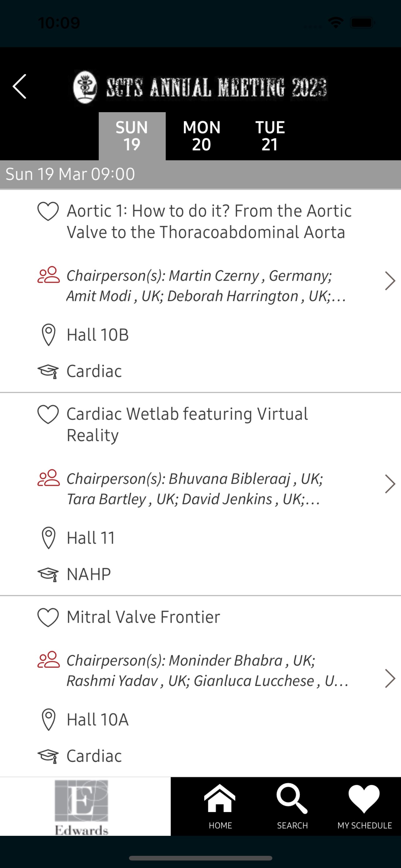Open the Mitral Valve Frontier title

(143, 617)
